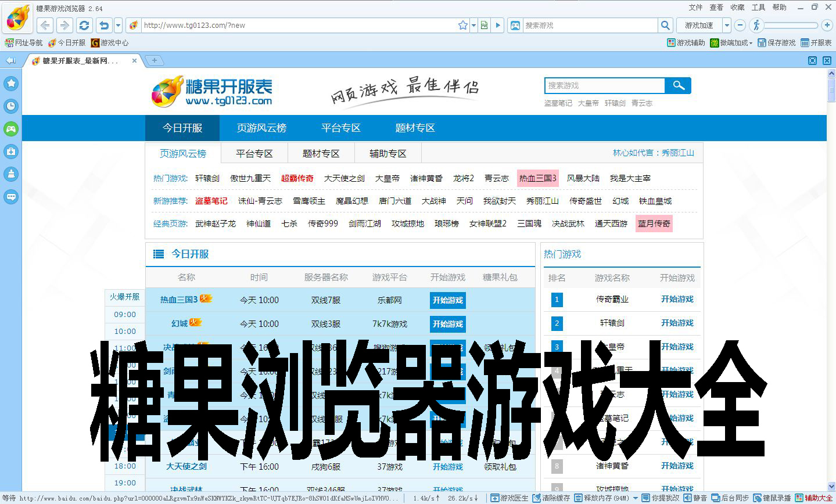Click 清除缓存 in status bar
This screenshot has height=504, width=836.
coord(551,498)
